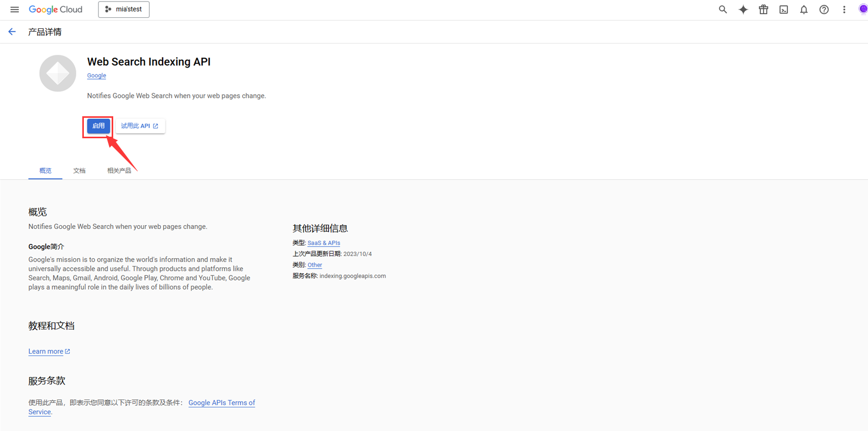Click the user account avatar
Image resolution: width=868 pixels, height=431 pixels.
pos(863,9)
